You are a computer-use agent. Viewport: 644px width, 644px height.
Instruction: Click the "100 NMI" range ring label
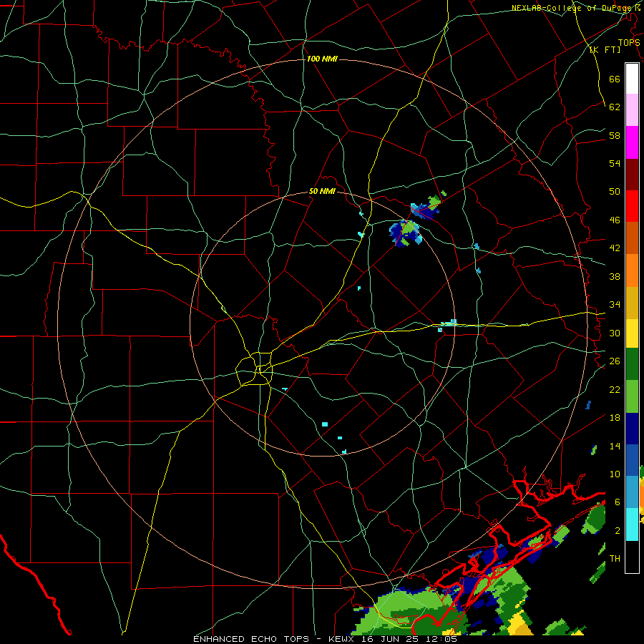click(322, 59)
